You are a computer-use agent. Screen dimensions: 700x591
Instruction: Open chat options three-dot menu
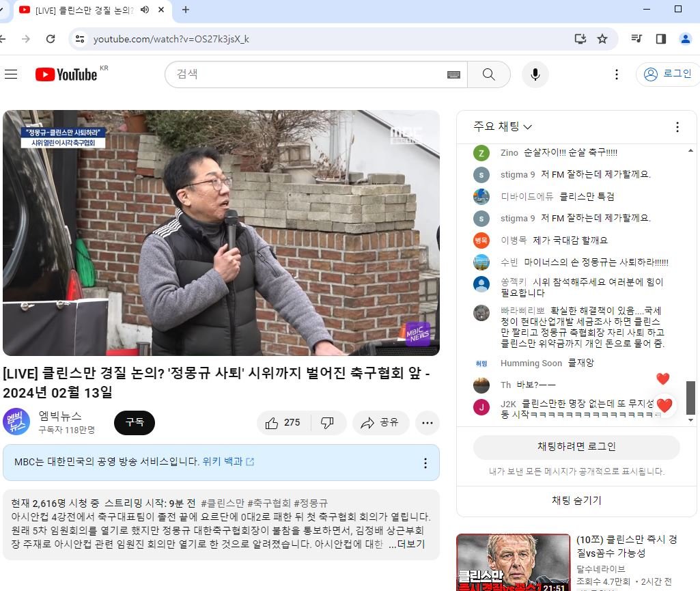677,127
